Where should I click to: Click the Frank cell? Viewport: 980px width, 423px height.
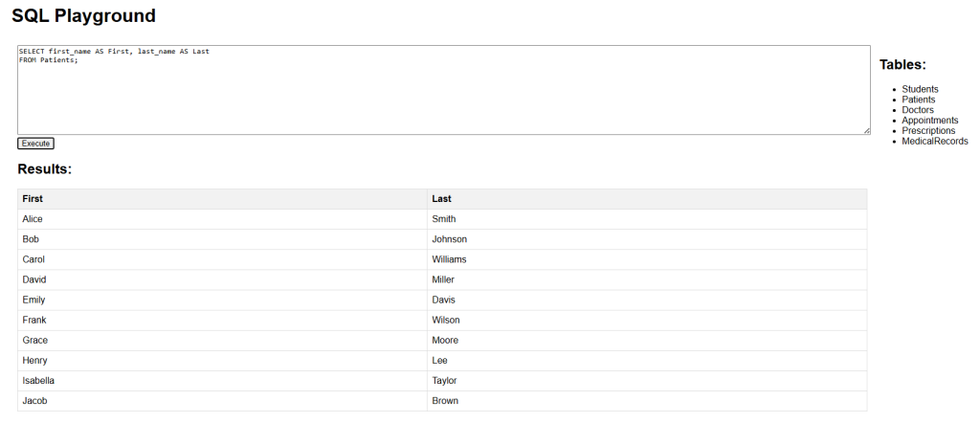pos(222,320)
